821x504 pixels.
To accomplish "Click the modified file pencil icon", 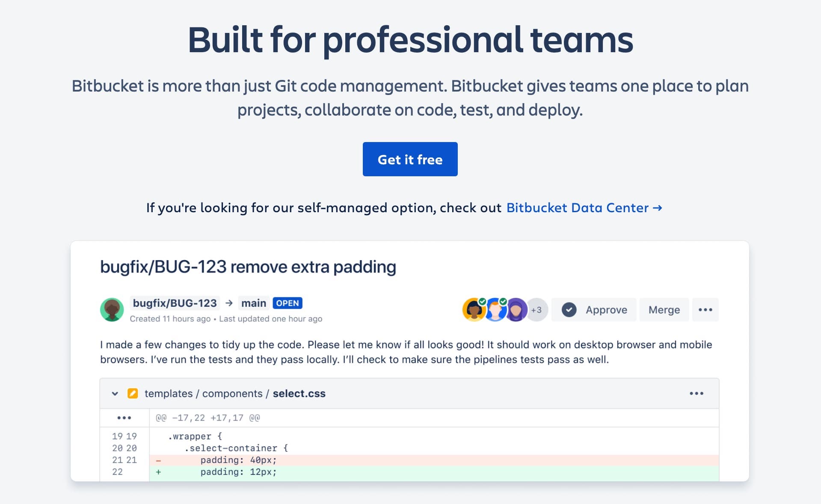I will pyautogui.click(x=133, y=394).
